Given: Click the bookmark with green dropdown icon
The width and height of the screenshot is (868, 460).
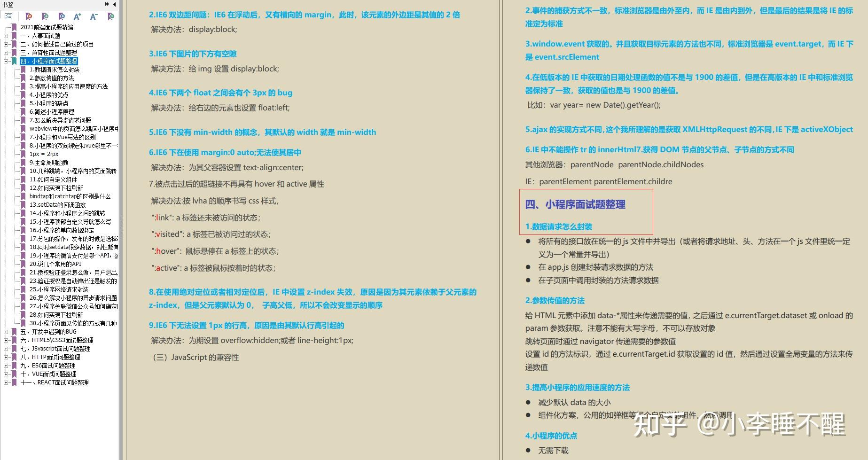Looking at the screenshot, I should point(110,16).
